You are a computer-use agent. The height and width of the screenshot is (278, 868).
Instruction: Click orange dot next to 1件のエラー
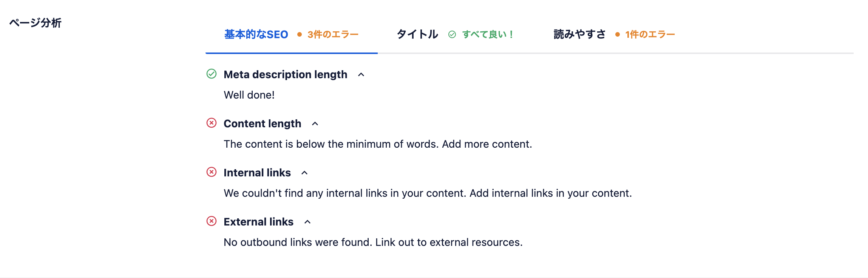coord(618,34)
